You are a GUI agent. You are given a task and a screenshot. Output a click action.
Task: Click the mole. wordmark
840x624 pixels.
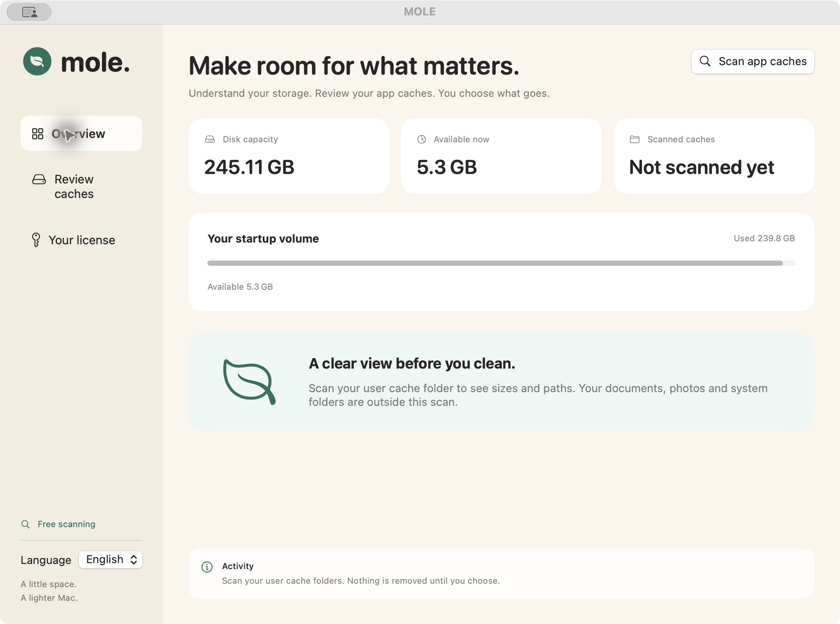(95, 63)
